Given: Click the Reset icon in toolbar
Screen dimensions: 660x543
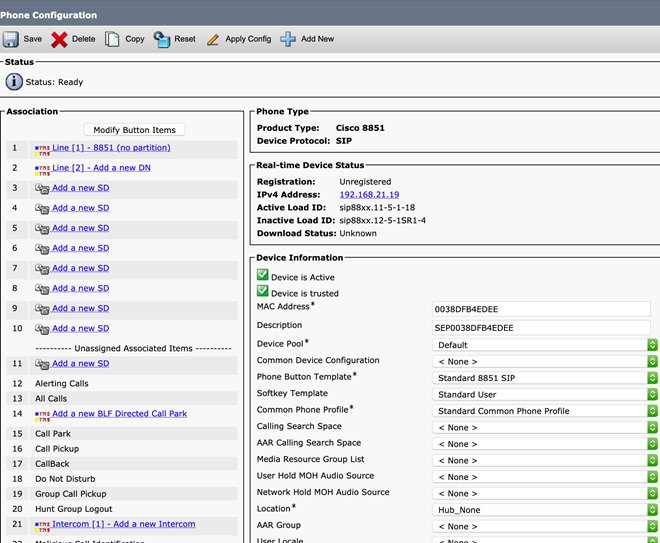Looking at the screenshot, I should (162, 40).
